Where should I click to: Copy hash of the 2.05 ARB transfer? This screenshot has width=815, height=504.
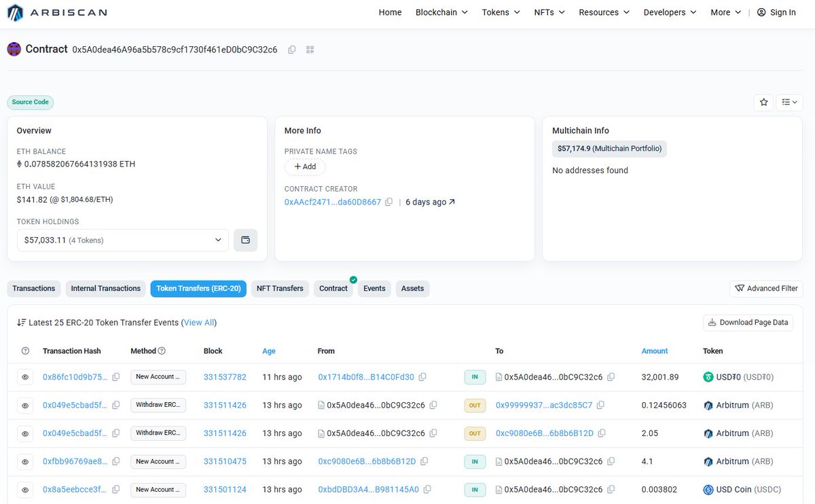116,433
